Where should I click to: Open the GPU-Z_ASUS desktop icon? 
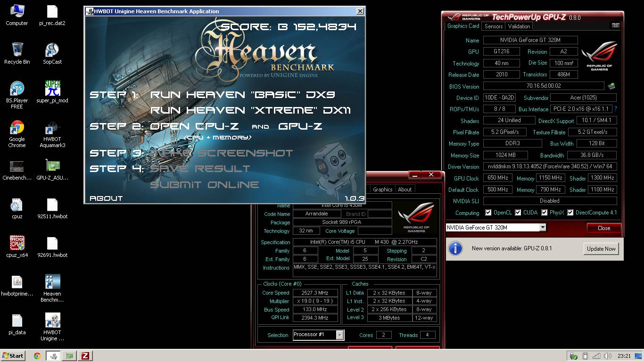tap(52, 170)
